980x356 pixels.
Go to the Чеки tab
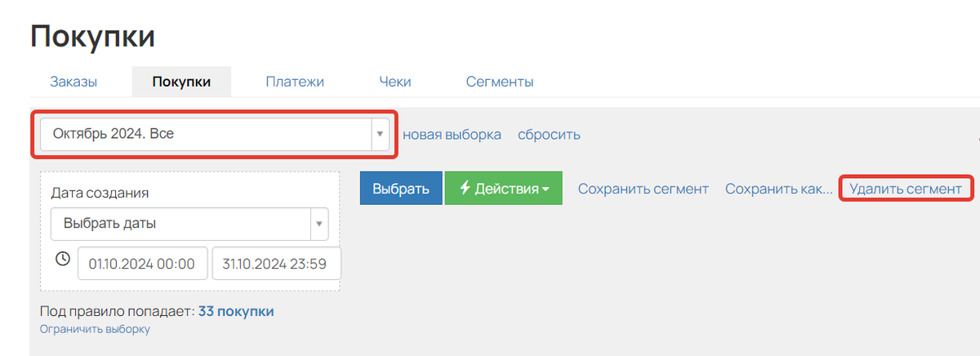coord(395,82)
